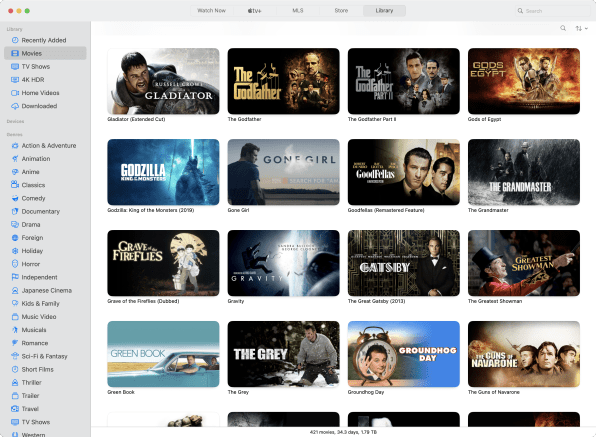Select the Movies film icon in sidebar

(x=15, y=53)
